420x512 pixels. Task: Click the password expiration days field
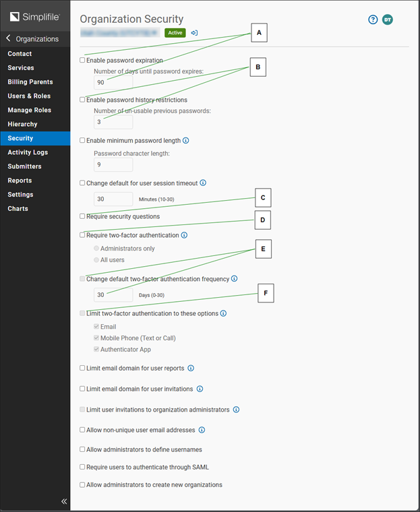pyautogui.click(x=113, y=82)
